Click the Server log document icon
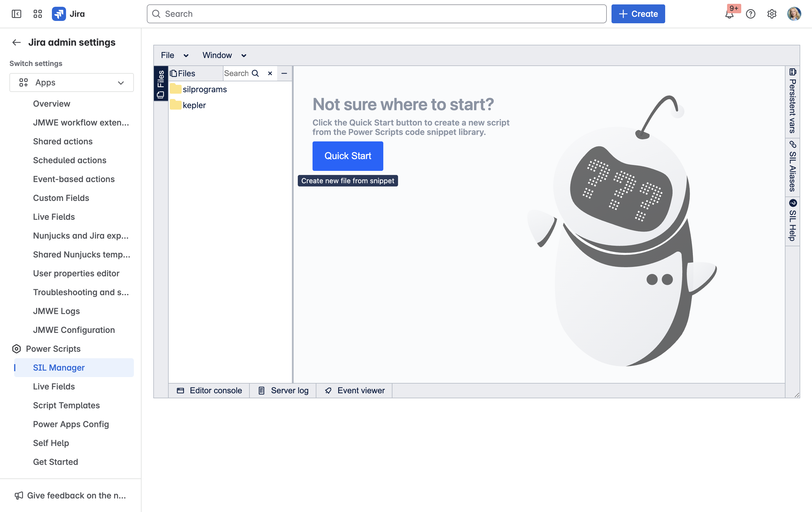Screen dimensions: 812x512 (261, 390)
